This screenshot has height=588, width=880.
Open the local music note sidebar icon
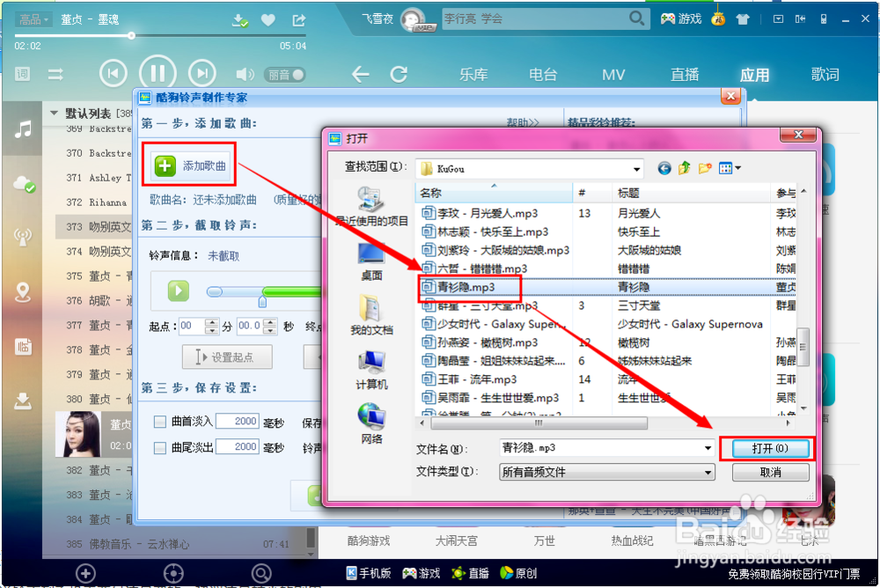(23, 129)
